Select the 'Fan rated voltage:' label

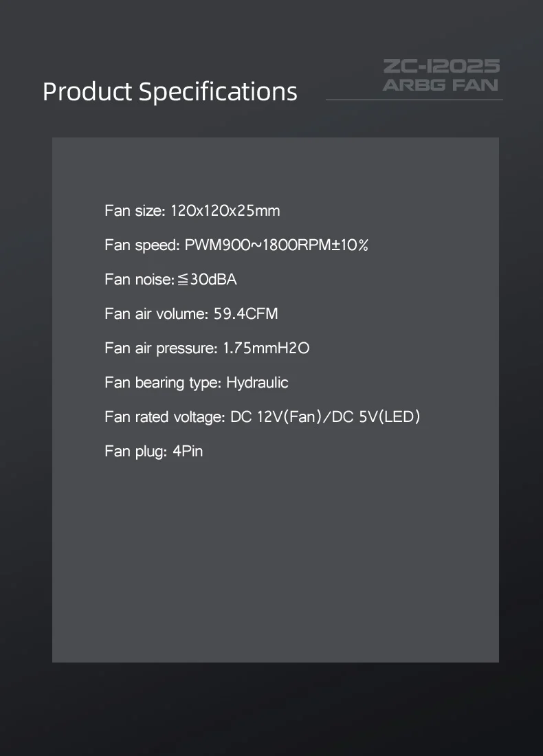point(165,417)
